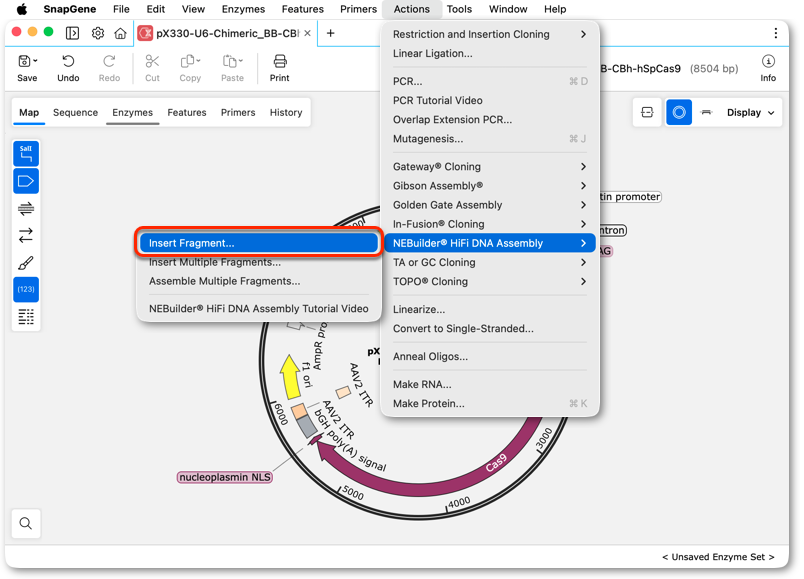Screen dimensions: 804x579
Task: Click the Paste clipboard icon
Action: point(229,62)
